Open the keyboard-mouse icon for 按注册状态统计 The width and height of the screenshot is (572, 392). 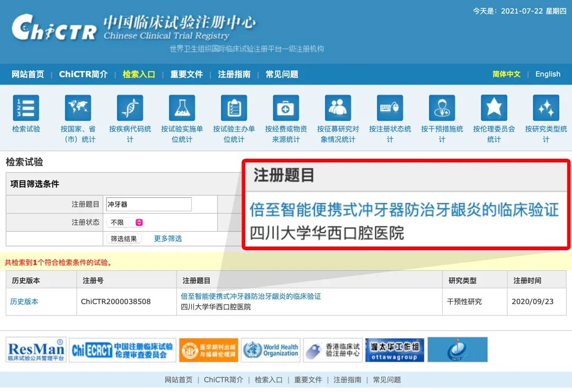(390, 108)
